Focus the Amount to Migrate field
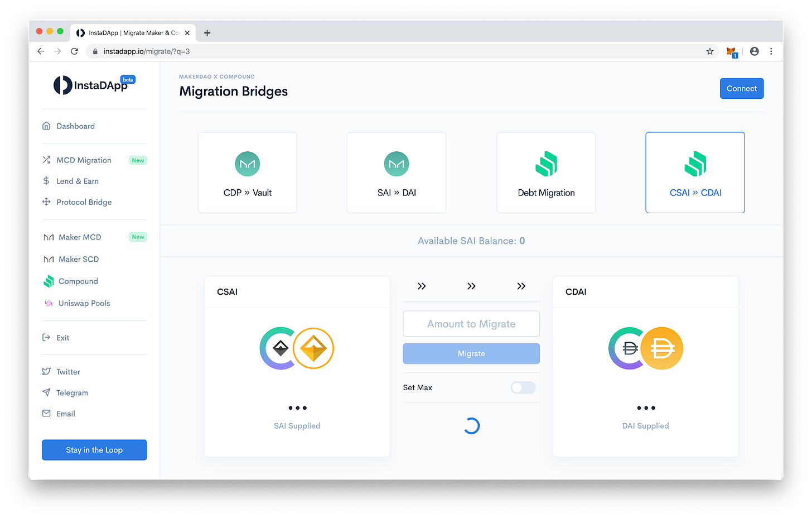The width and height of the screenshot is (812, 518). pyautogui.click(x=471, y=324)
